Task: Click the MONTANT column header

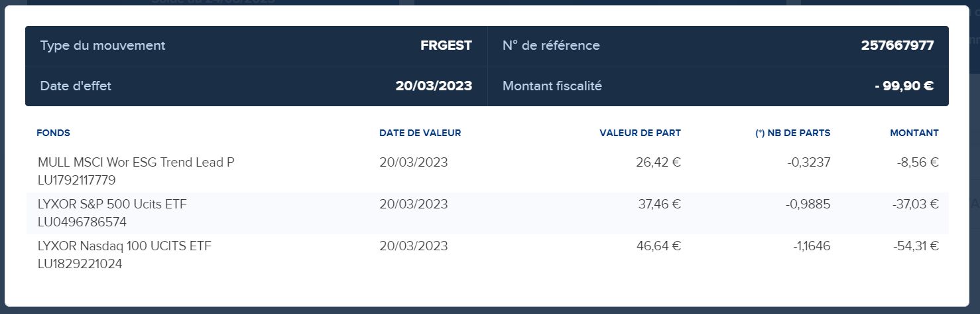Action: point(914,133)
